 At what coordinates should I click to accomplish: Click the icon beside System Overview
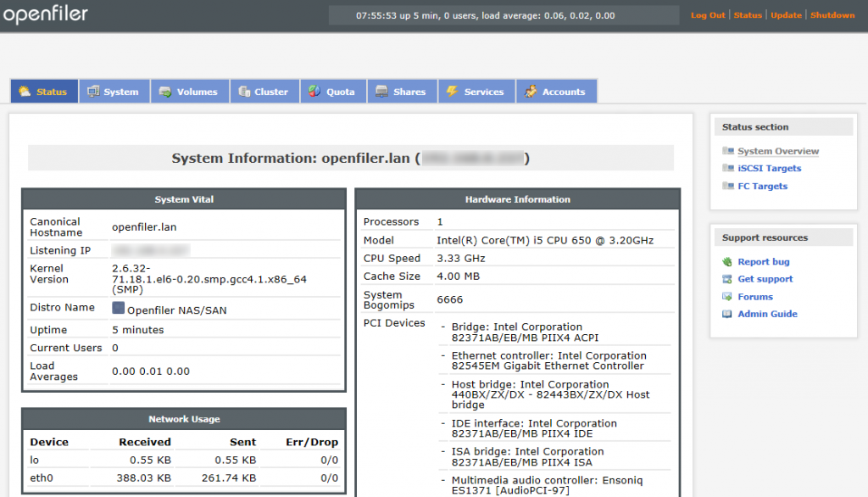[x=728, y=151]
